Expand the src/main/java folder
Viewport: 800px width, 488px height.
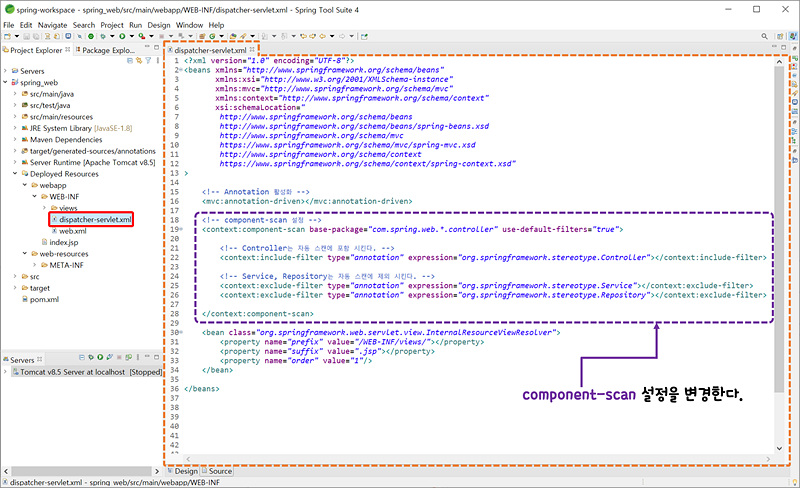(15, 94)
